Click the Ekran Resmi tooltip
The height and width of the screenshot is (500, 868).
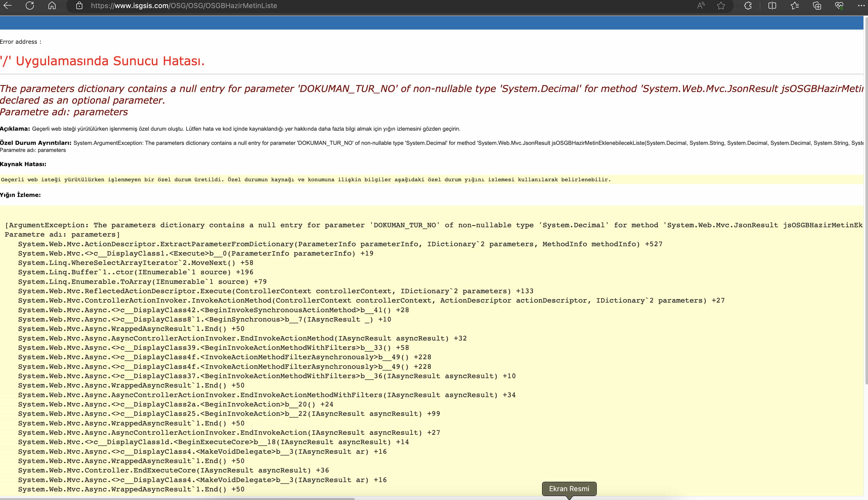569,489
